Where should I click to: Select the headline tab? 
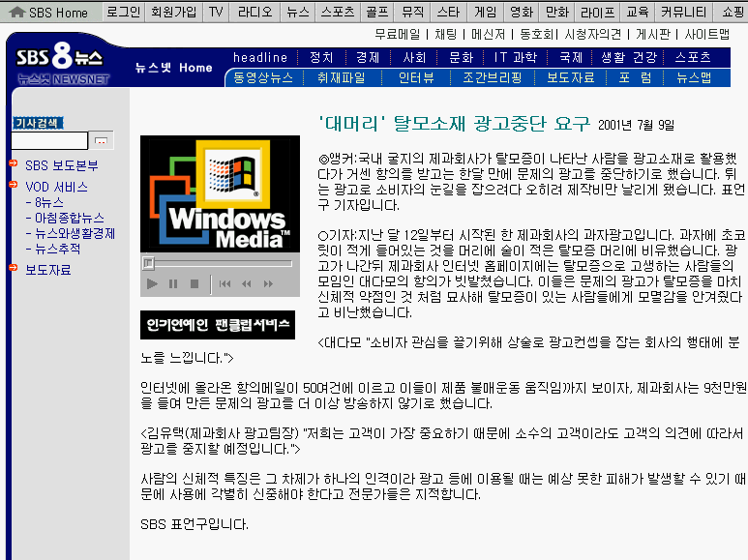point(260,58)
